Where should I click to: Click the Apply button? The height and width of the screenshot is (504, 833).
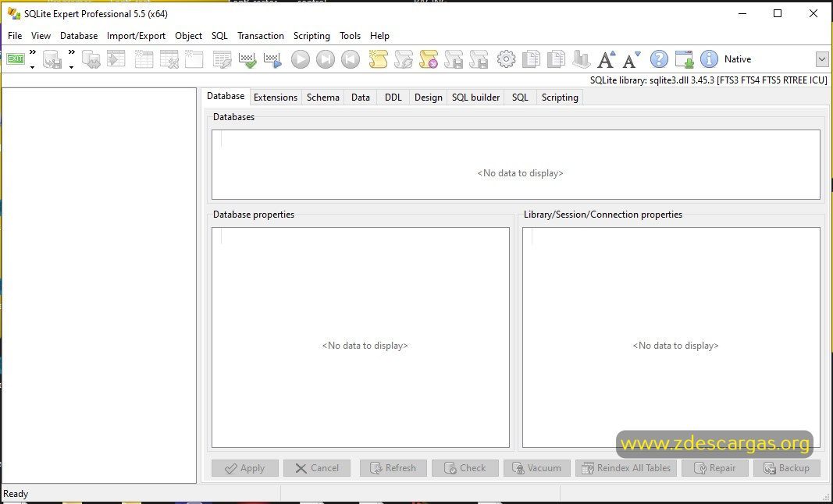tap(245, 468)
